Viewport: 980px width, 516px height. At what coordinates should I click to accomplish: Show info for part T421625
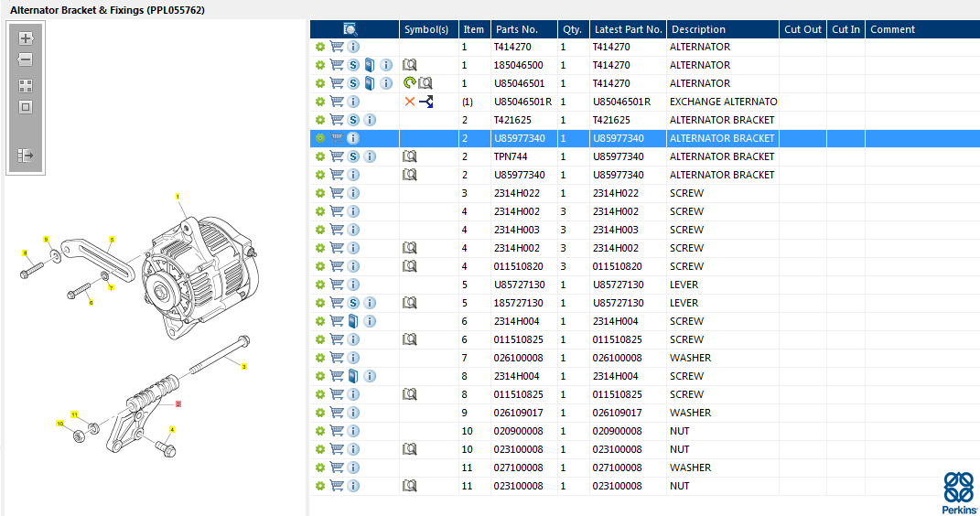(x=370, y=120)
